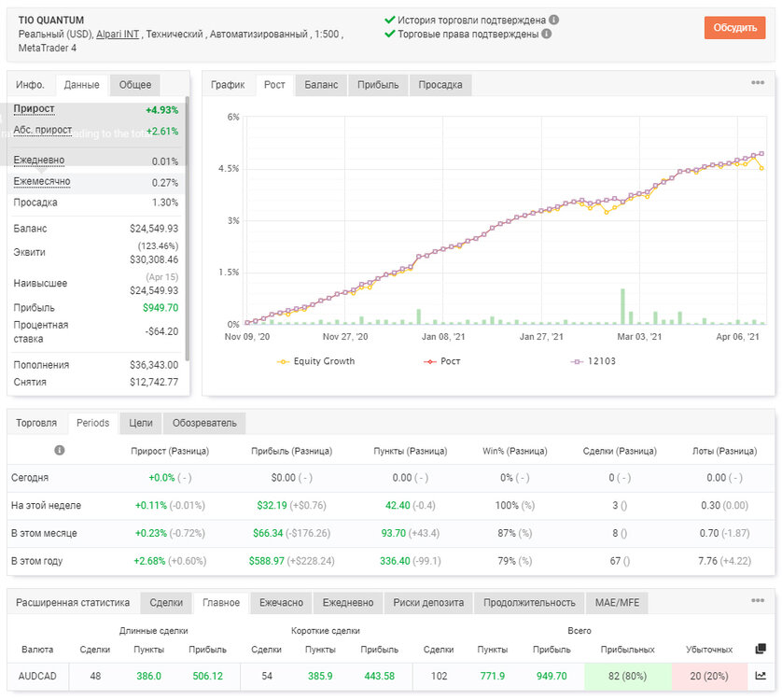
Task: Click the TIO QUANTUM system title
Action: click(51, 21)
